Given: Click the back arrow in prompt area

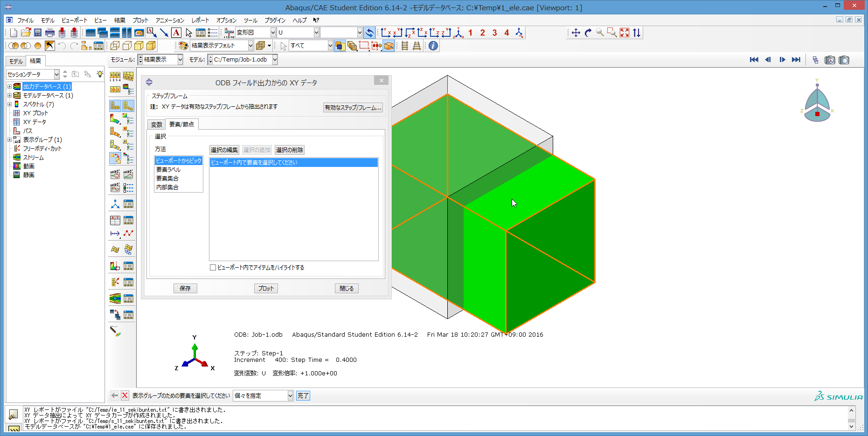Looking at the screenshot, I should 115,395.
